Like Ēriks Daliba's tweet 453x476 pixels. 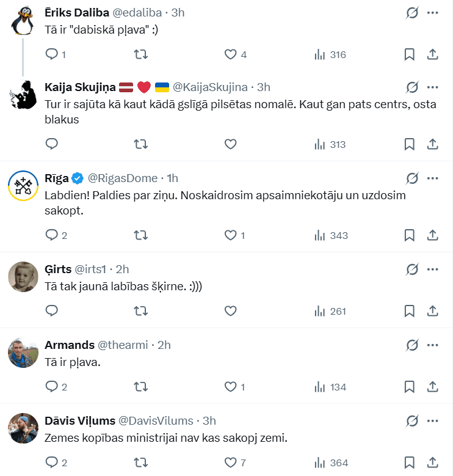pyautogui.click(x=230, y=54)
